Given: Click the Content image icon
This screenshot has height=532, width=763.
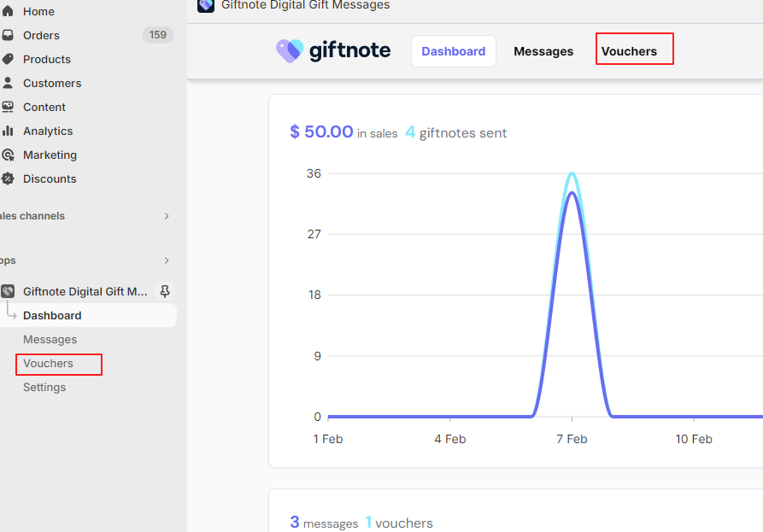Looking at the screenshot, I should (x=8, y=107).
